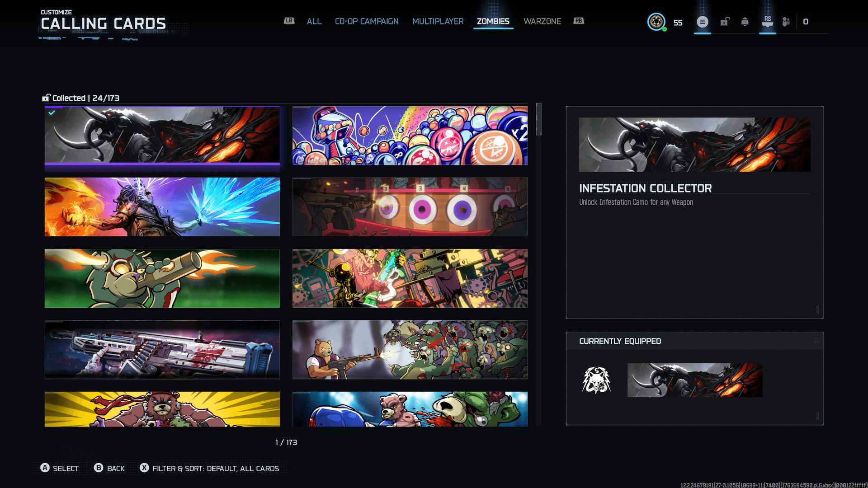The image size is (868, 488).
Task: Click the LB bumper icon
Action: [x=289, y=21]
